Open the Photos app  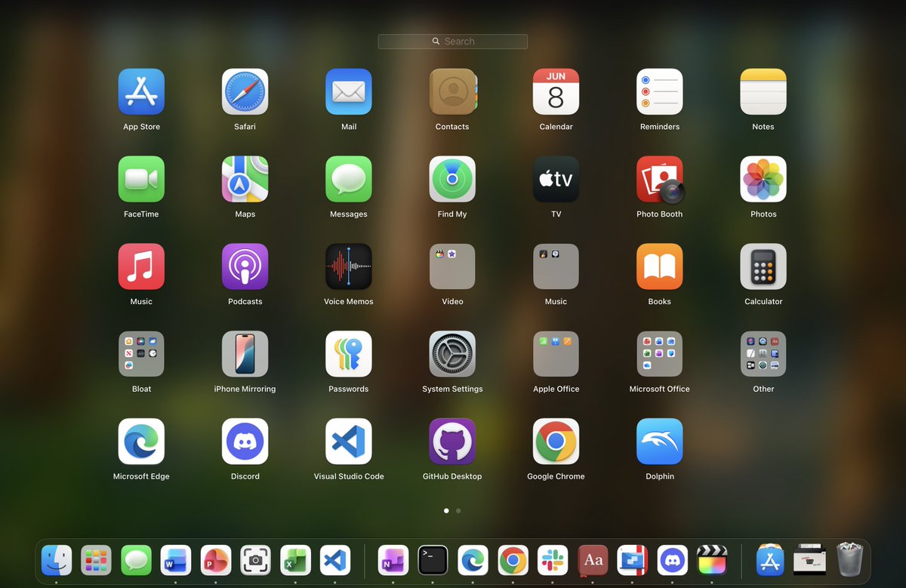763,179
